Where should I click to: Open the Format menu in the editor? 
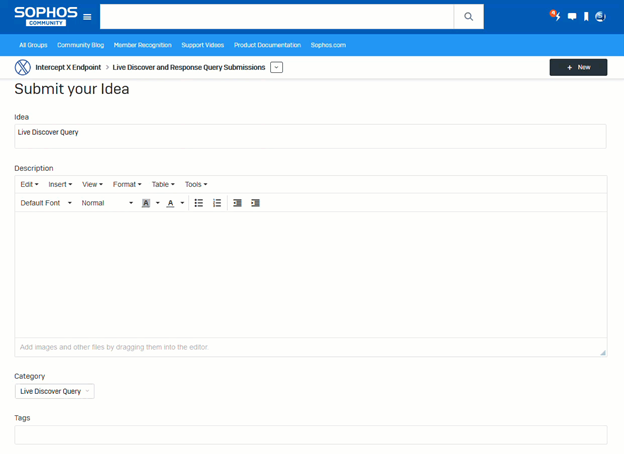coord(126,184)
